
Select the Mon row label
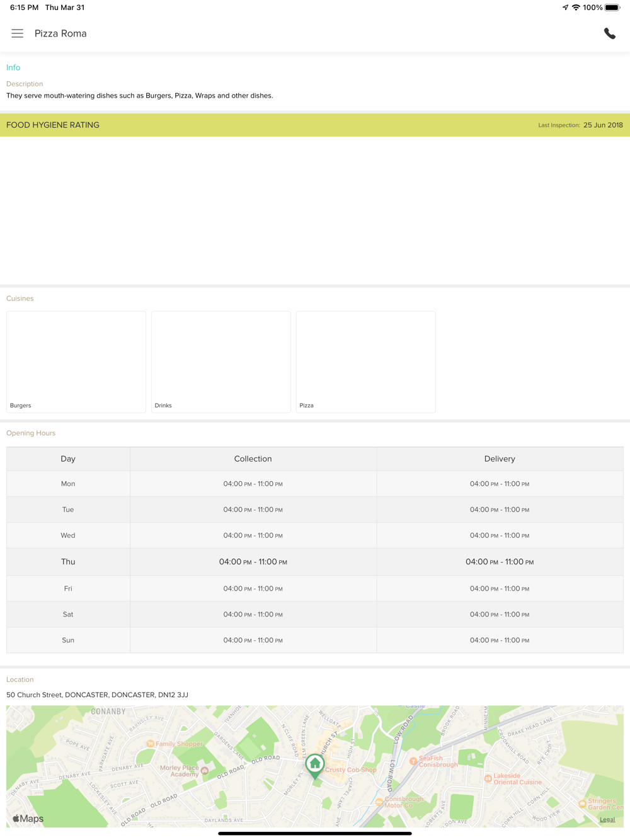click(x=68, y=484)
